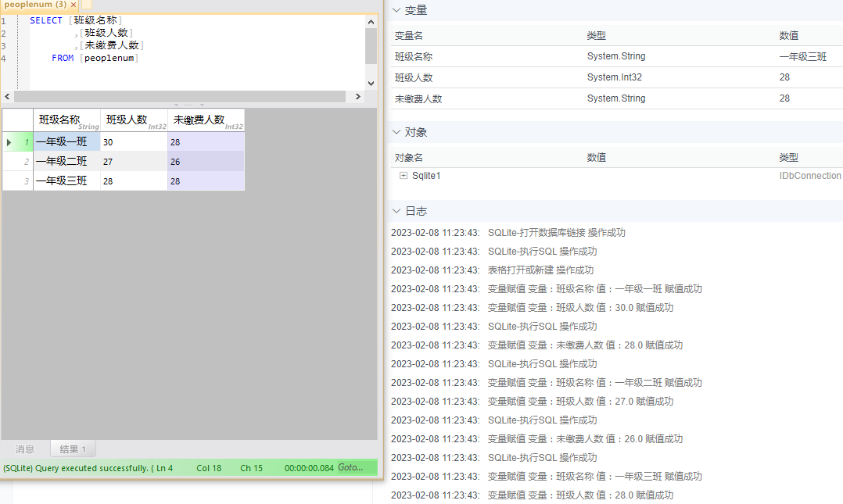
Task: Open the 结果 1 tab
Action: [x=73, y=449]
